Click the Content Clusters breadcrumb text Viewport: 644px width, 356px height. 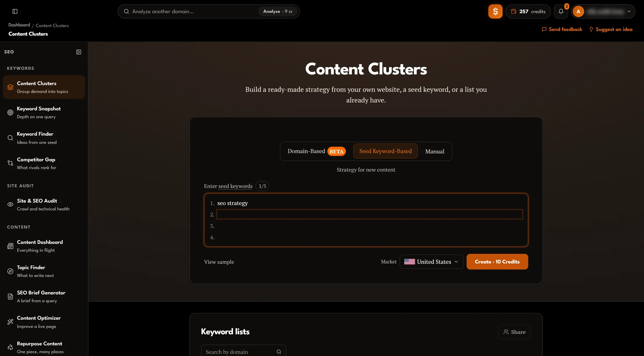[52, 25]
